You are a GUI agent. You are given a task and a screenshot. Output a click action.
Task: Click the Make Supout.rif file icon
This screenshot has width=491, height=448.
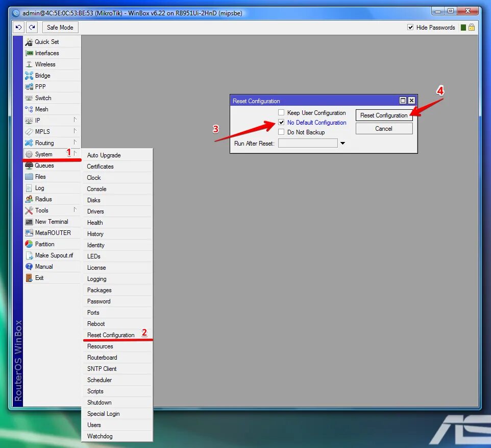(29, 255)
